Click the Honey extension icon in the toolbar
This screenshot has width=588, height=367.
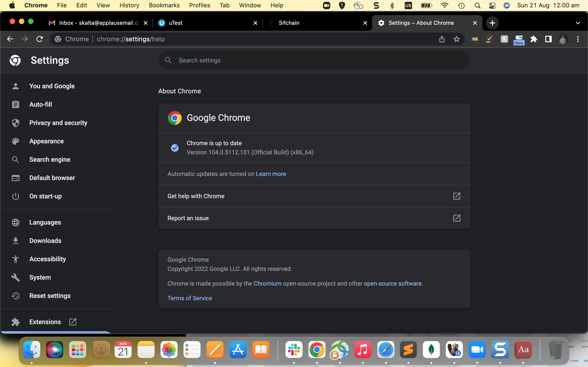(x=504, y=39)
